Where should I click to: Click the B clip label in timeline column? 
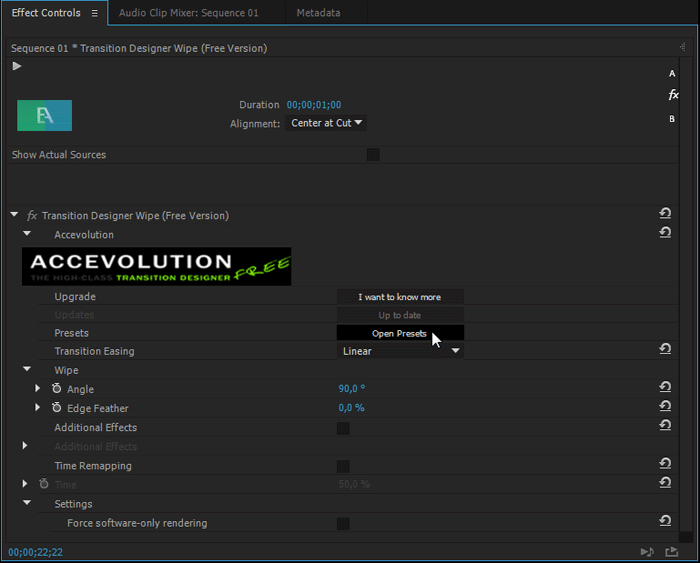pos(672,119)
